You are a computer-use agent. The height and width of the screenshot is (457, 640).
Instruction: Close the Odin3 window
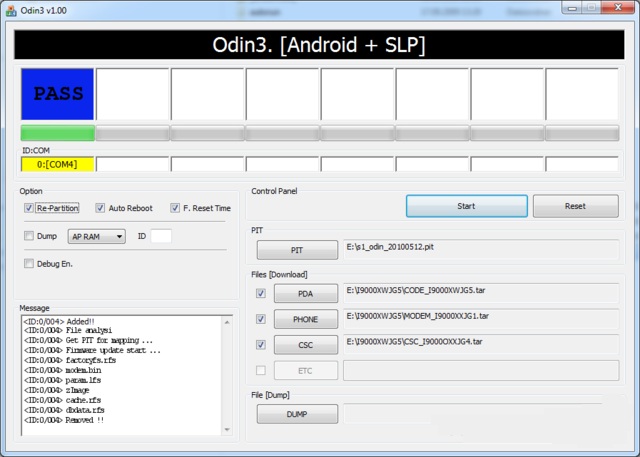(618, 8)
